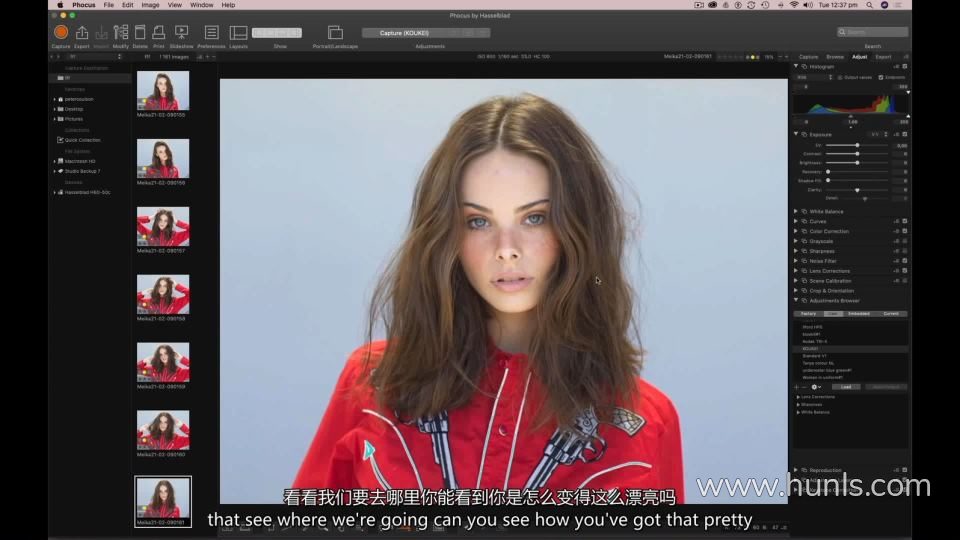Toggle the Grayscale enable checkbox
Image resolution: width=960 pixels, height=540 pixels.
905,241
